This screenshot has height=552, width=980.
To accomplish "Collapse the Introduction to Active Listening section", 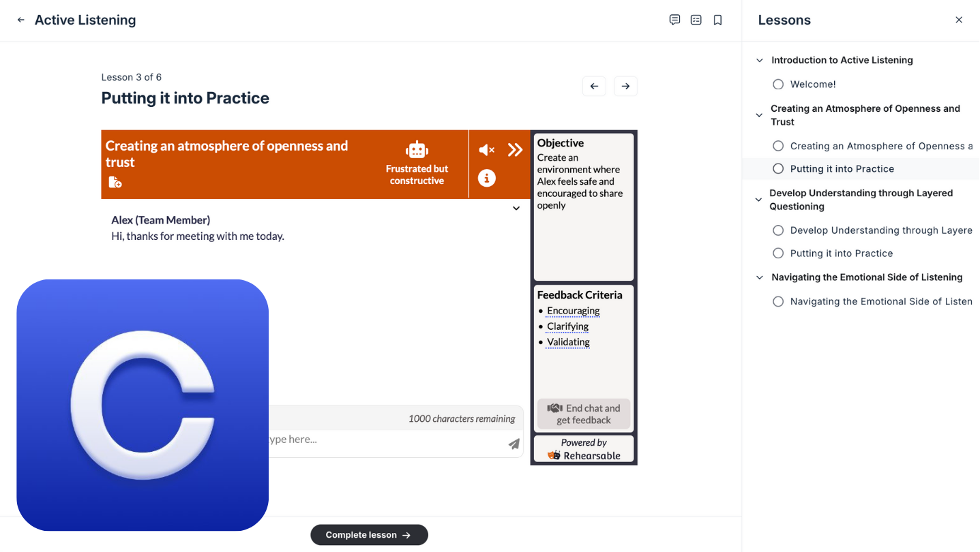I will click(760, 61).
